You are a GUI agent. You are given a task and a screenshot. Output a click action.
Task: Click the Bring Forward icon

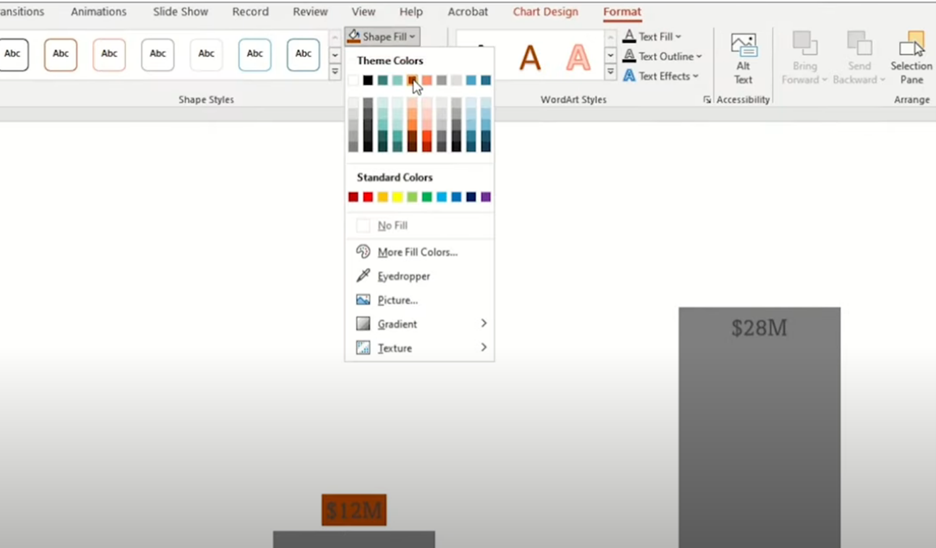[804, 43]
